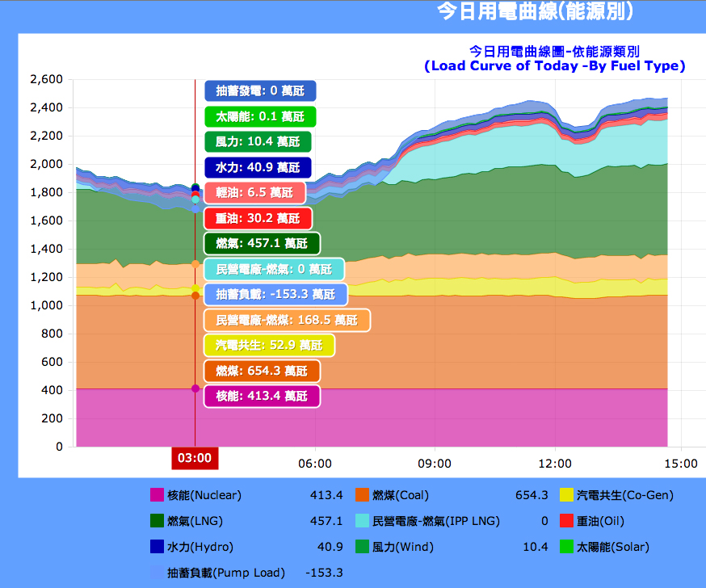The image size is (706, 588).
Task: Click the 水力: 40.9 萬瓩 tooltip balloon
Action: 258,167
